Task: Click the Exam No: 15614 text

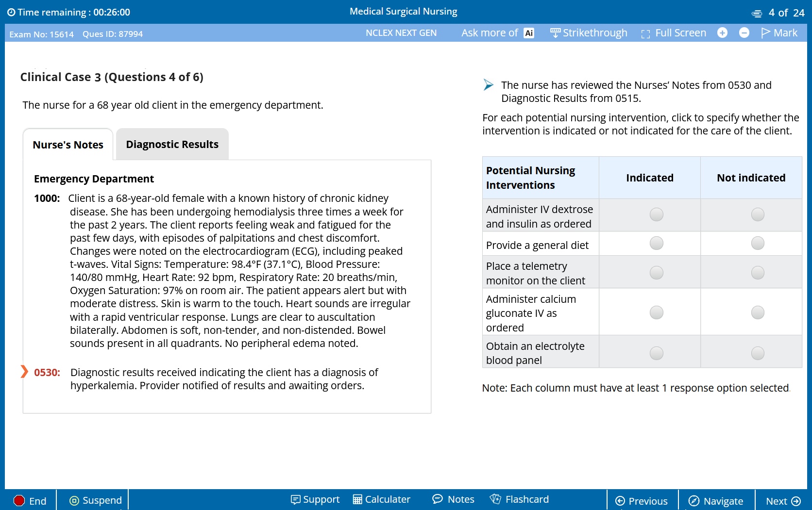Action: (x=42, y=34)
